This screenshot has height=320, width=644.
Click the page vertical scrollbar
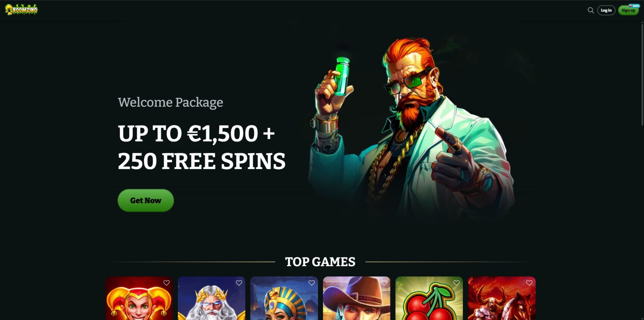point(642,74)
